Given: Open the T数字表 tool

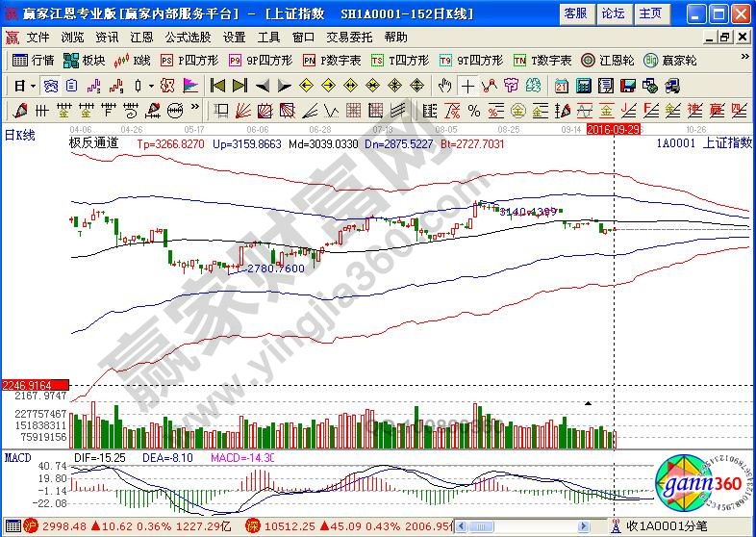Looking at the screenshot, I should [542, 61].
